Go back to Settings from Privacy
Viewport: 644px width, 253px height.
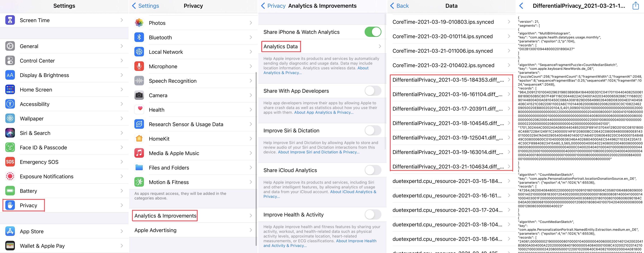(x=145, y=6)
